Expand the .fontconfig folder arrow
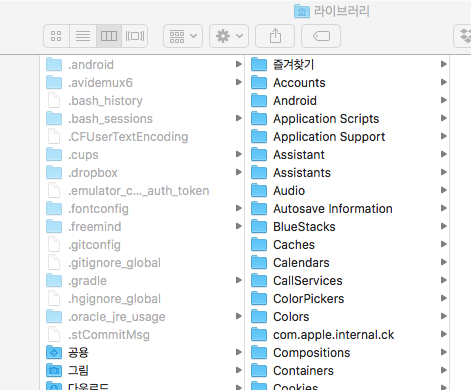Viewport: 471px width, 390px height. tap(238, 208)
